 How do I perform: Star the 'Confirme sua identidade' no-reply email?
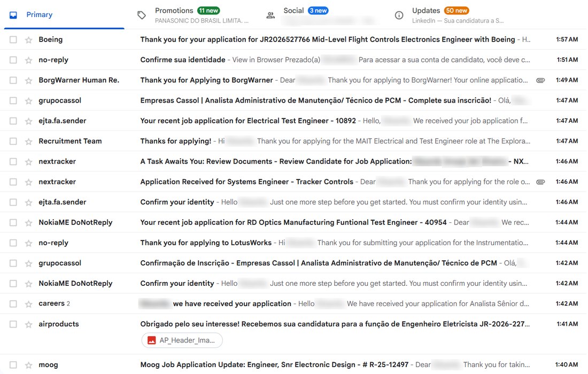click(28, 60)
